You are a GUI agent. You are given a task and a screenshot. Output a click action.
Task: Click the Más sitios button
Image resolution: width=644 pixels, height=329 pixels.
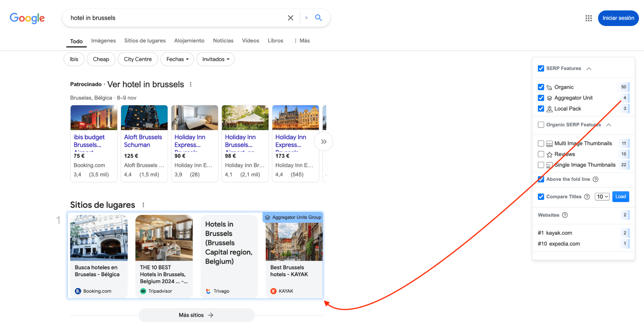[x=196, y=315]
